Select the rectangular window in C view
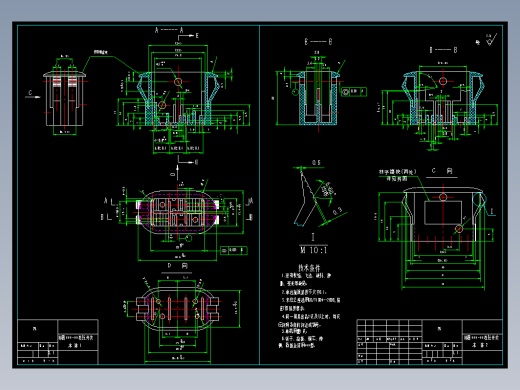The image size is (520, 390). point(443,213)
